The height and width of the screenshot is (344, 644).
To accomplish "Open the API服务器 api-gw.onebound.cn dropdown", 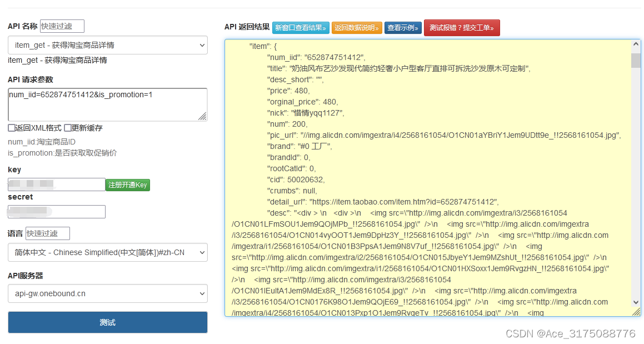I will (108, 293).
